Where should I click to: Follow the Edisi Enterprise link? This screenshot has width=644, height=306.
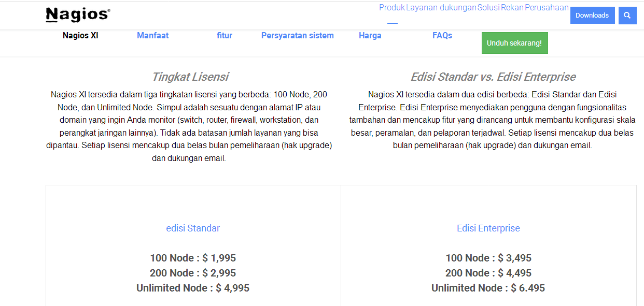coord(488,228)
